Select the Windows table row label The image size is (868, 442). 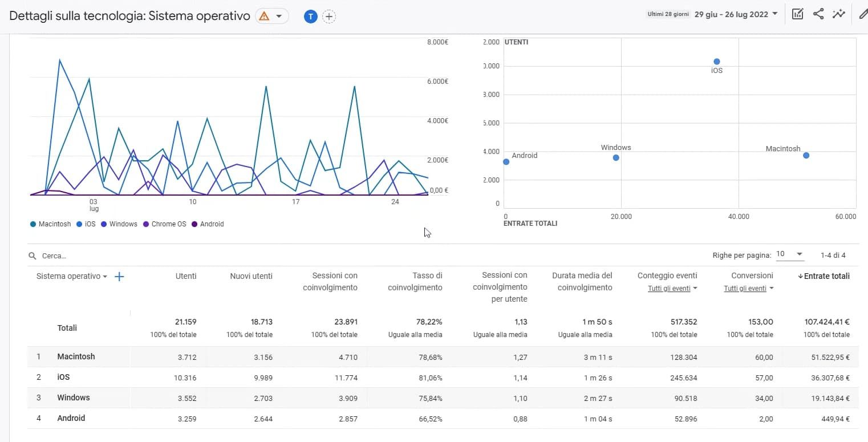click(74, 398)
